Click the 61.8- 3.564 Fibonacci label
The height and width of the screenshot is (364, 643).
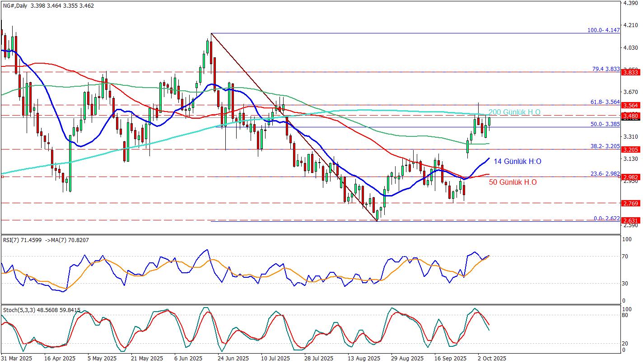pos(604,102)
